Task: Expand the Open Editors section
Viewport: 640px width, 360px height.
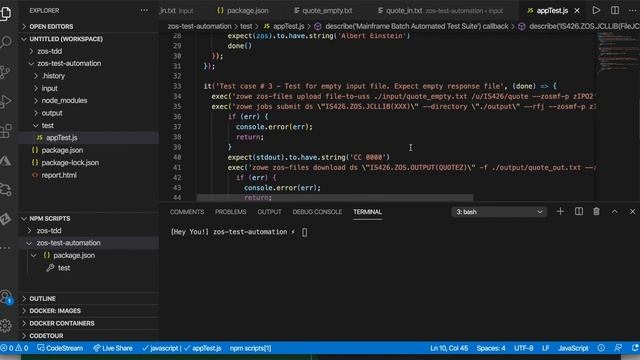Action: (88, 27)
